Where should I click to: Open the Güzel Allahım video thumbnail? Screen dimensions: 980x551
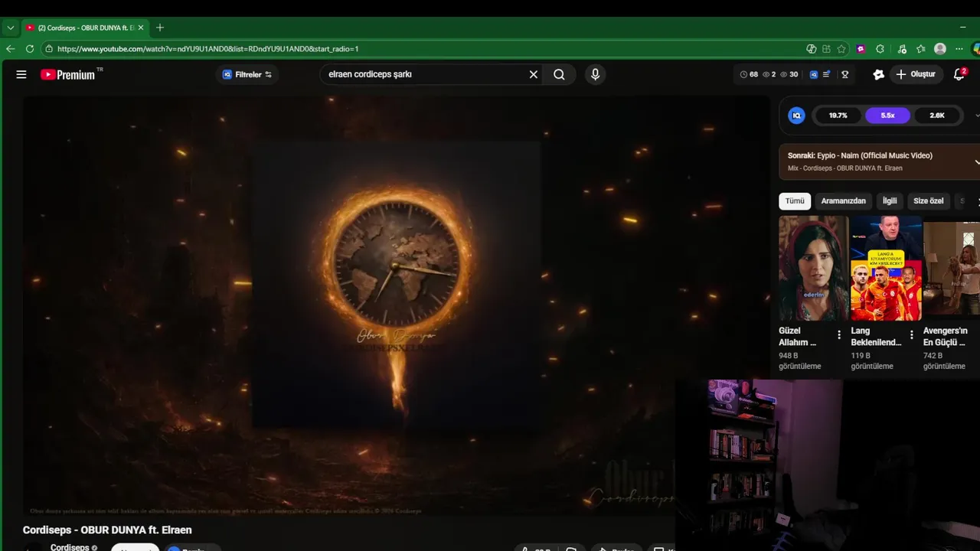[813, 268]
